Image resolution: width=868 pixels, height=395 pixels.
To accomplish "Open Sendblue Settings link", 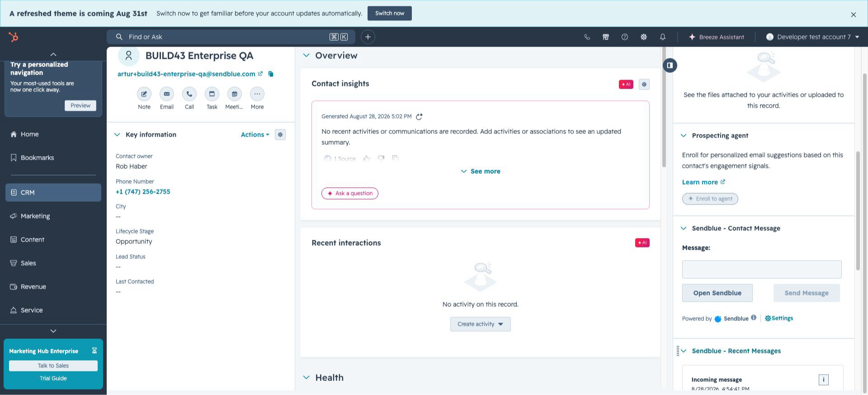I will pyautogui.click(x=779, y=319).
